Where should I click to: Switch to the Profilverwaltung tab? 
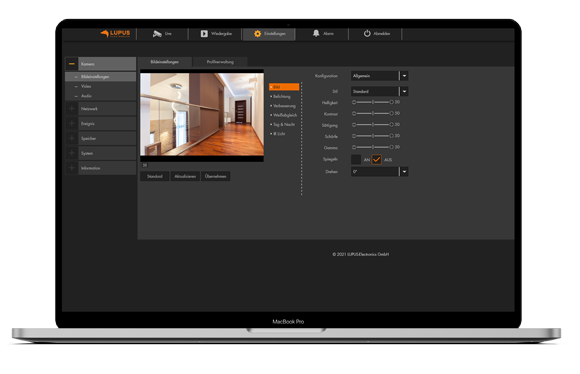[220, 62]
